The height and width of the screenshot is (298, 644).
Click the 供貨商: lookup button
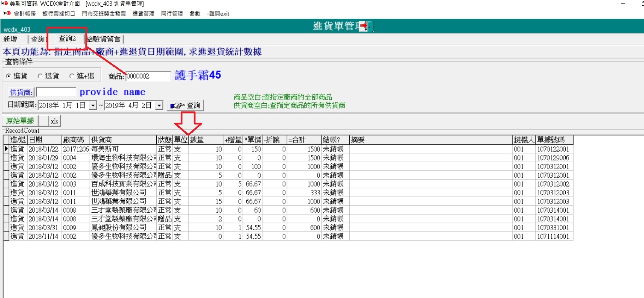tap(21, 92)
